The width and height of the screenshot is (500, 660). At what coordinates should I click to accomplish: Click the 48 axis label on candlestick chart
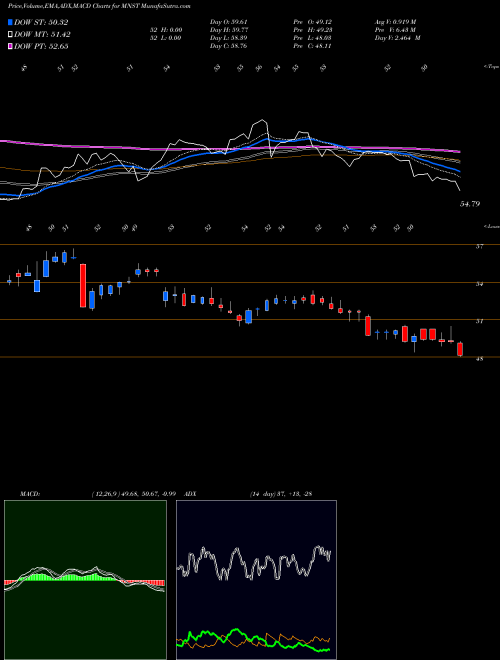tap(479, 359)
